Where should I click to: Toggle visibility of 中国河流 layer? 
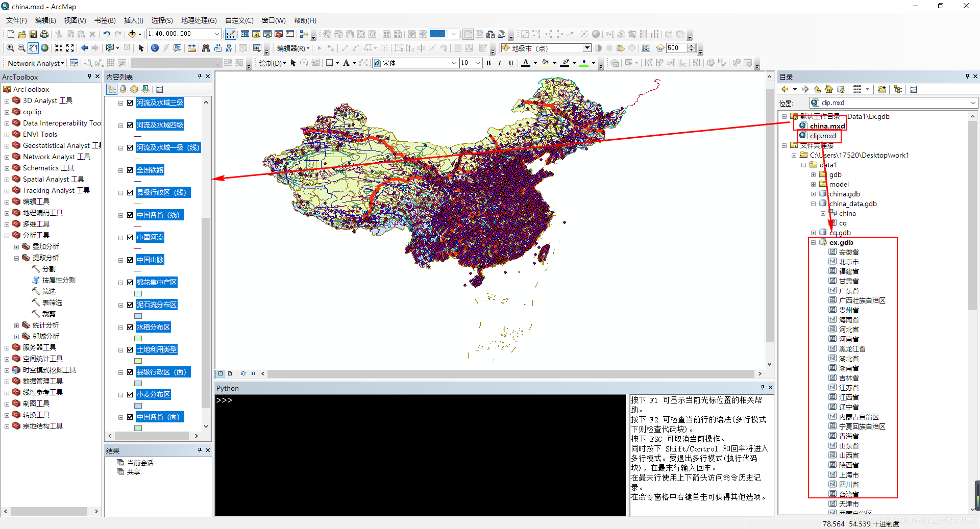[130, 237]
